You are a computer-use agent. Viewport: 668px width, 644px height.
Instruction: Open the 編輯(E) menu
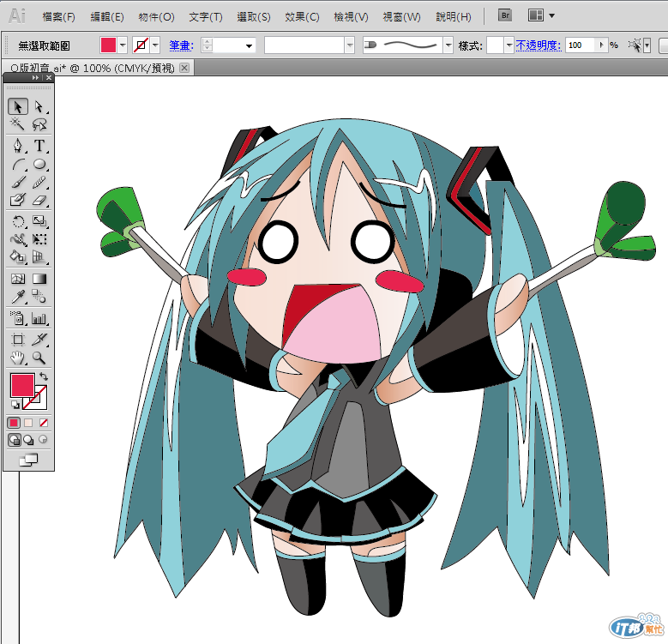pos(107,16)
